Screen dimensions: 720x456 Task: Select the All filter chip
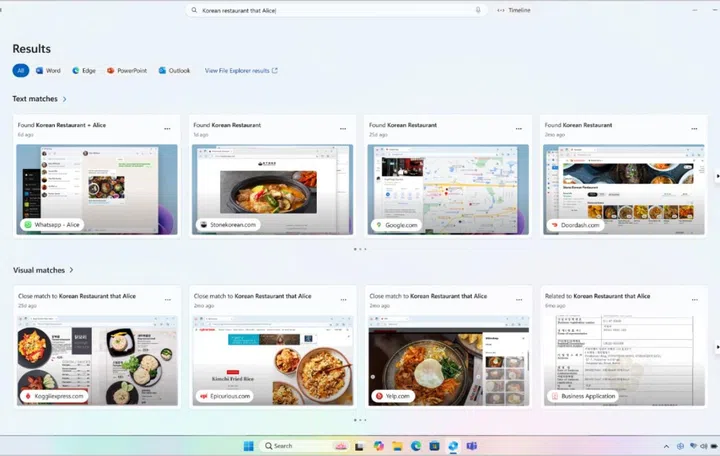(x=20, y=71)
